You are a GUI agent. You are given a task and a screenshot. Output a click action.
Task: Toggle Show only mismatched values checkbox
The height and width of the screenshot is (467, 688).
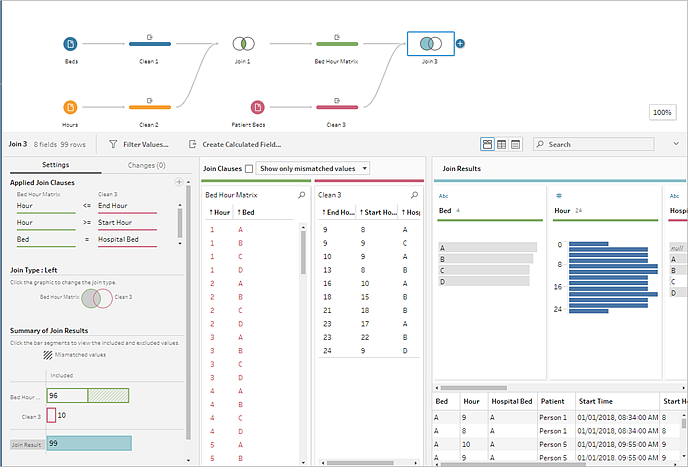249,169
